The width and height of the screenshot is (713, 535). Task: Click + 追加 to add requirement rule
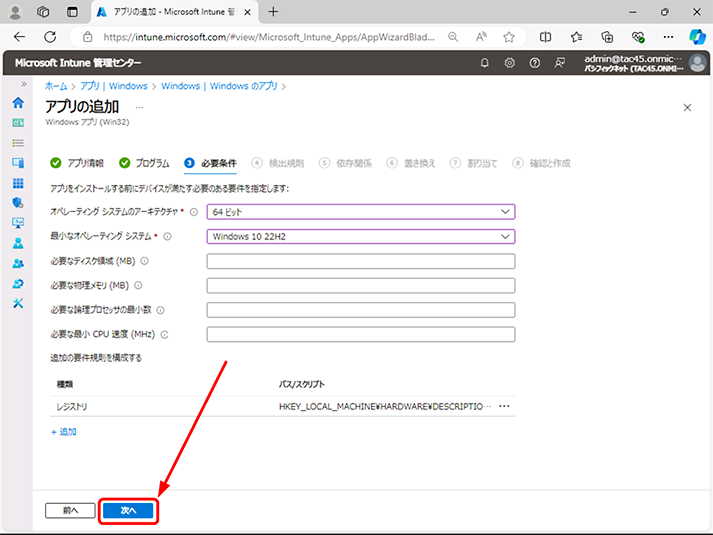(x=64, y=432)
